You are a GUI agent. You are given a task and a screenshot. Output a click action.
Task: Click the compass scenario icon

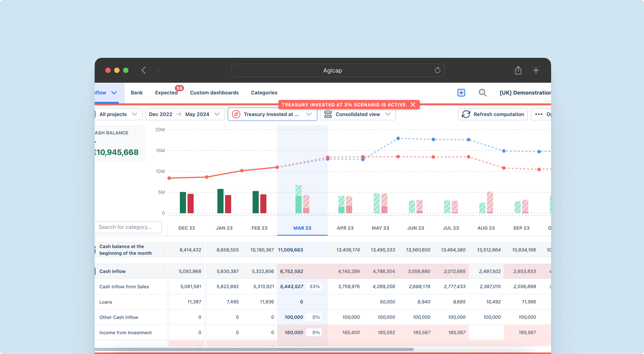coord(236,114)
